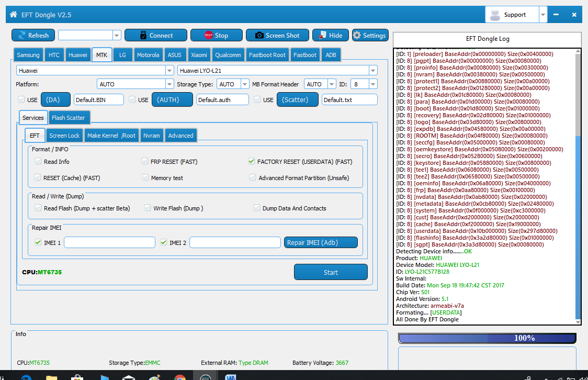Toggle USE checkbox for DA file
Image resolution: width=588 pixels, height=380 pixels.
[x=21, y=99]
